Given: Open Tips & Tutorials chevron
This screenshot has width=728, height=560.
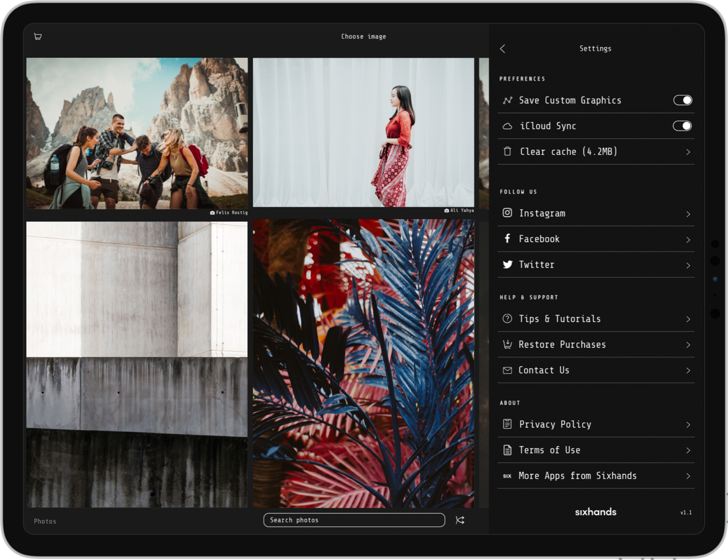Looking at the screenshot, I should click(x=688, y=319).
